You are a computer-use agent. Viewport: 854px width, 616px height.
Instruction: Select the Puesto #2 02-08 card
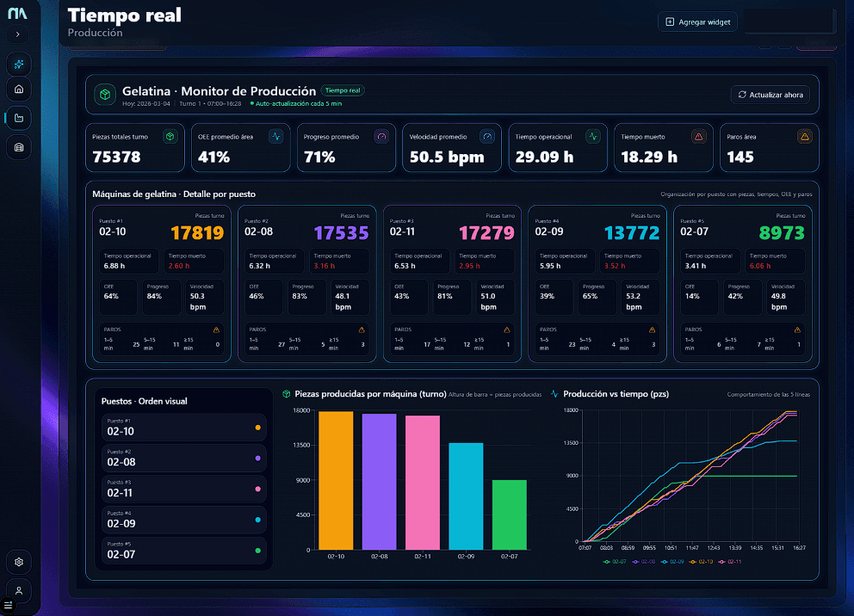(x=183, y=458)
